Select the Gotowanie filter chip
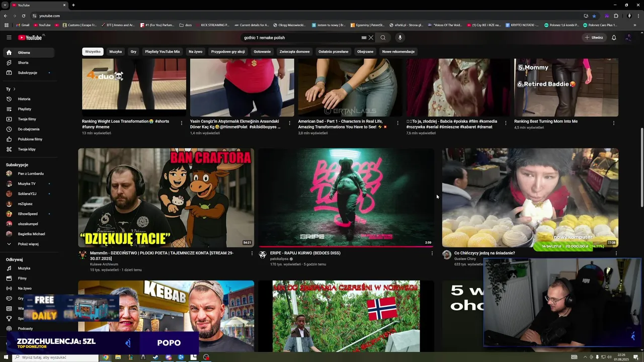 coord(262,52)
